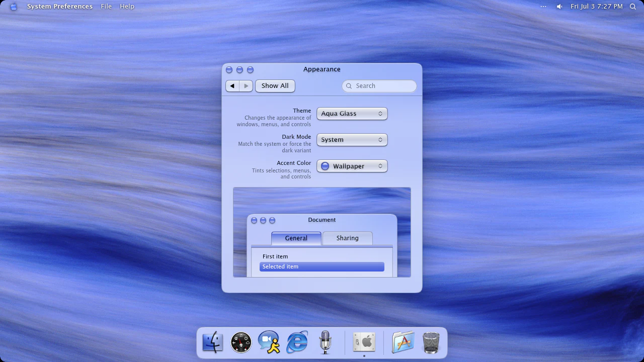Open the Trash in the dock
Viewport: 644px width, 362px height.
click(x=431, y=342)
